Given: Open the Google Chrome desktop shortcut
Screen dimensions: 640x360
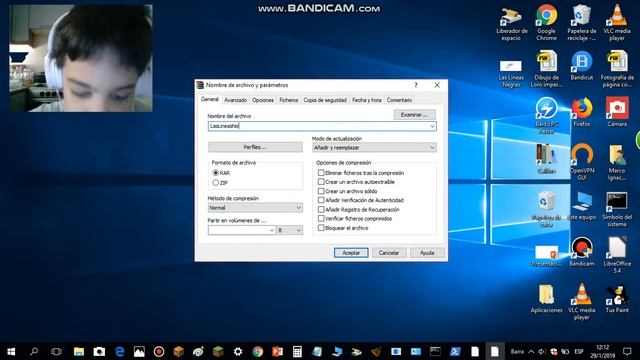Looking at the screenshot, I should point(547,23).
